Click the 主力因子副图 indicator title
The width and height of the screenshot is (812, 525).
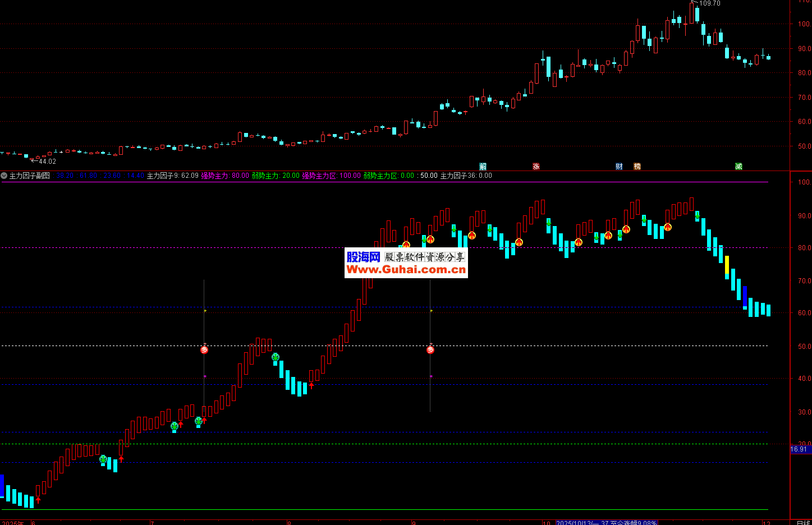[x=30, y=176]
